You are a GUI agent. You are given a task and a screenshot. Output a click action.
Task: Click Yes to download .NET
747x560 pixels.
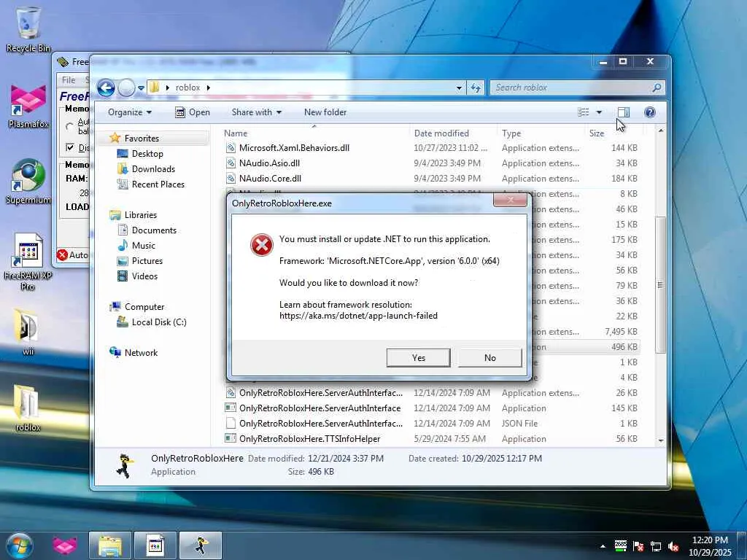418,357
